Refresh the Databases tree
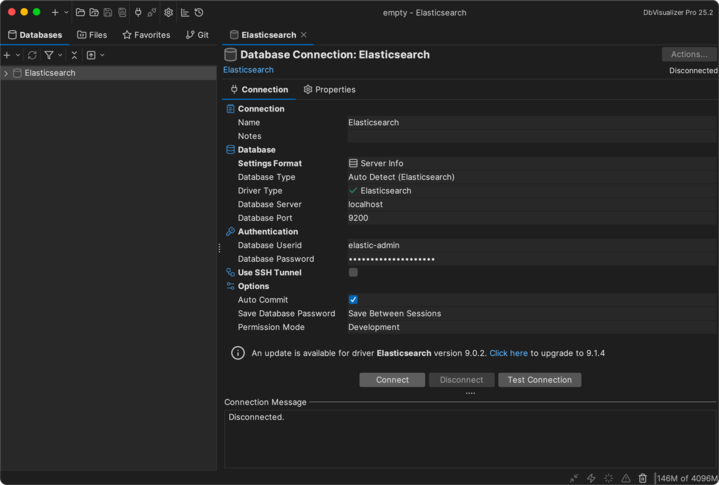Image resolution: width=719 pixels, height=485 pixels. pyautogui.click(x=32, y=55)
